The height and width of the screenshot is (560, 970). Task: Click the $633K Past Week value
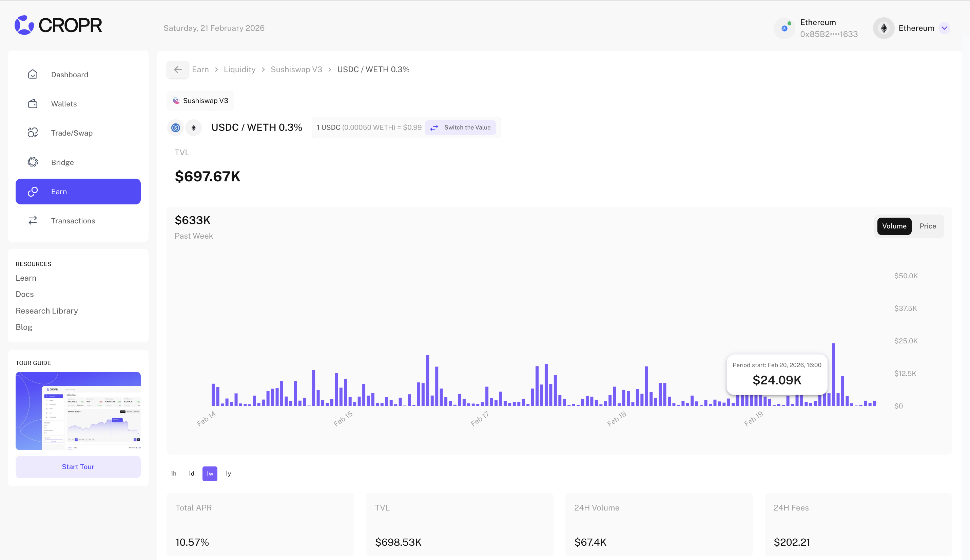click(192, 220)
